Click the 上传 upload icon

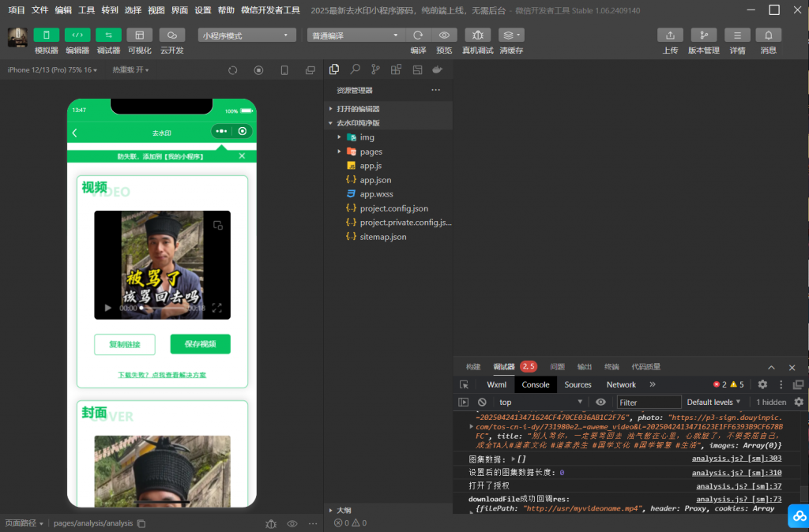pyautogui.click(x=670, y=35)
